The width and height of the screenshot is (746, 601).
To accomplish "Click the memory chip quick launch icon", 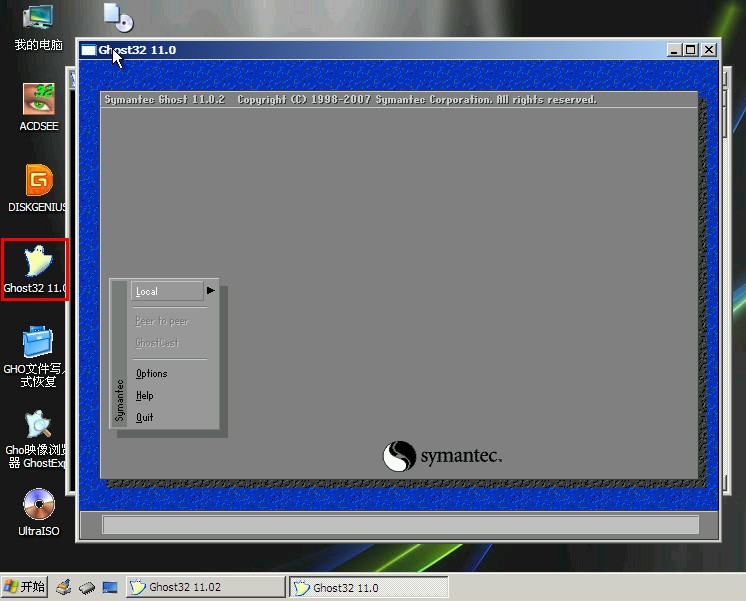I will pyautogui.click(x=87, y=588).
